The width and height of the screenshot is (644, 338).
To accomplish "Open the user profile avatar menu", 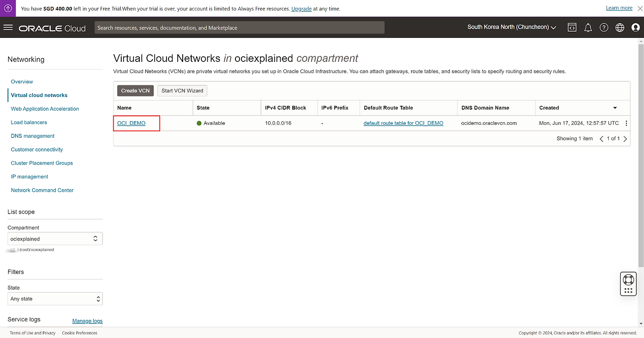I will click(x=635, y=28).
